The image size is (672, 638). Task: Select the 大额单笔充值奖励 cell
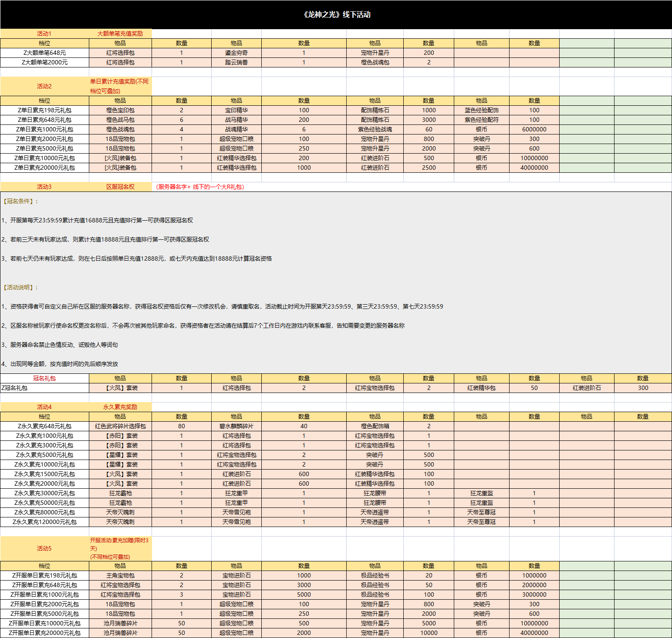120,34
